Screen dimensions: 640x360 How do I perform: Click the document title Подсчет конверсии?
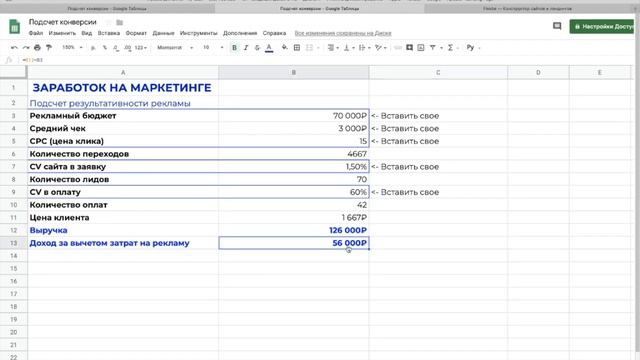62,22
